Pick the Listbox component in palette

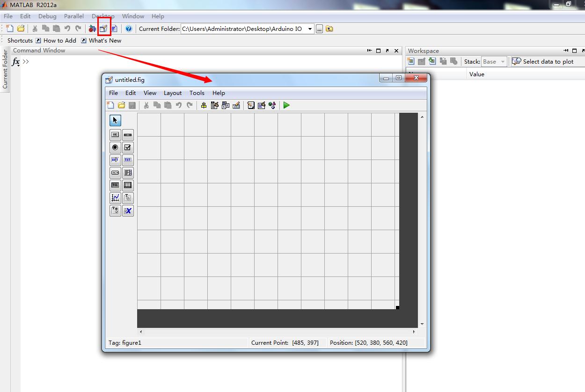pos(128,173)
